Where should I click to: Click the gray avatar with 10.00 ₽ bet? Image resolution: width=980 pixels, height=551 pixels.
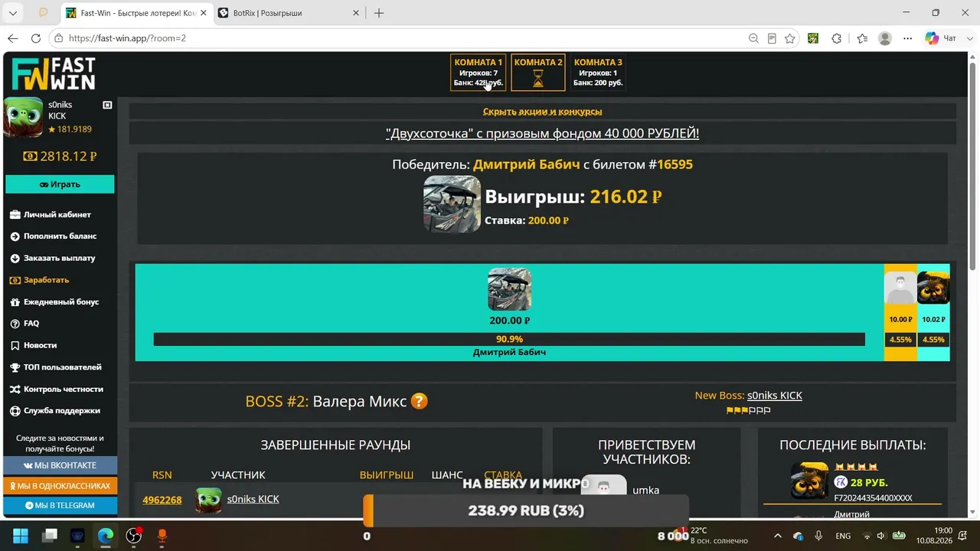(x=900, y=288)
